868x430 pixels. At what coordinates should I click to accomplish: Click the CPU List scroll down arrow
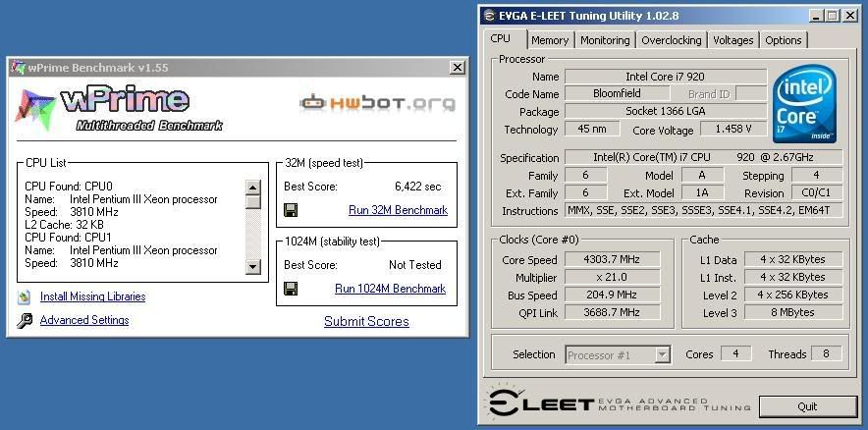pos(252,267)
